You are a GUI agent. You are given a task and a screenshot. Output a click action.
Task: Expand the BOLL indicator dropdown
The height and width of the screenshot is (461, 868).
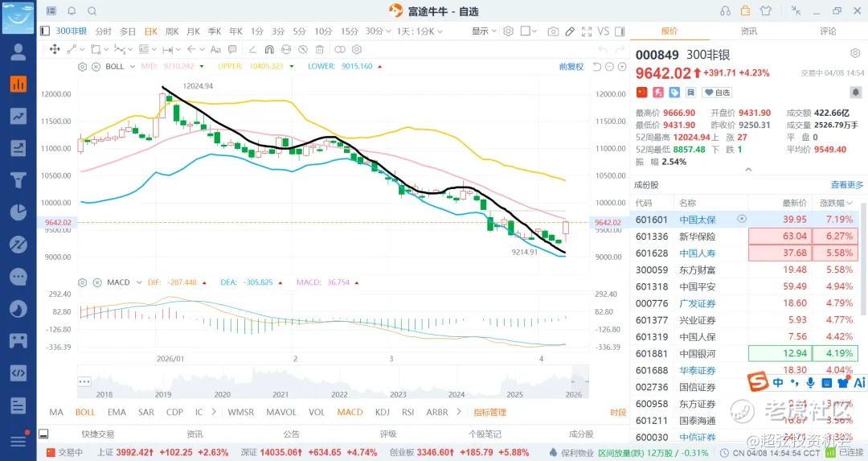(133, 67)
